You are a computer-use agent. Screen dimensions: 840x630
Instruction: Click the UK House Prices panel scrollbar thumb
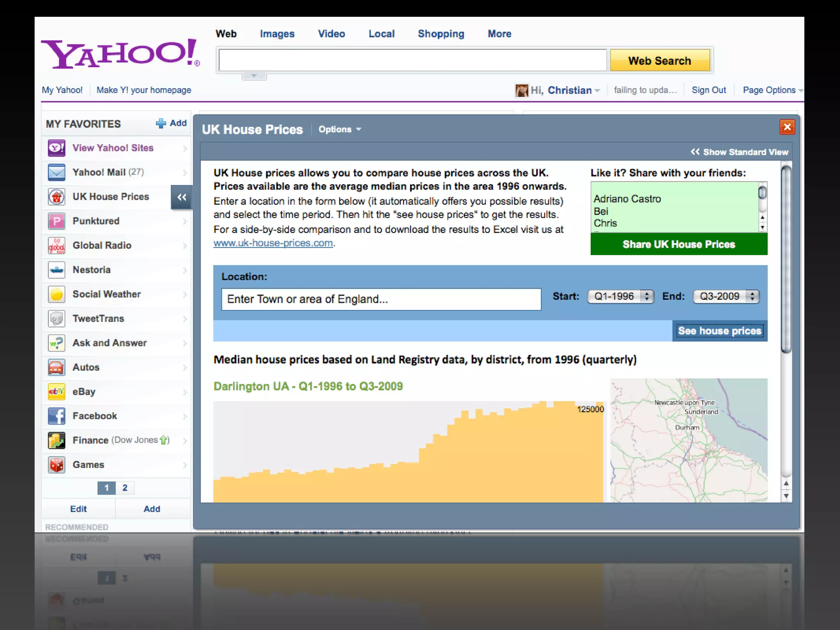point(786,258)
